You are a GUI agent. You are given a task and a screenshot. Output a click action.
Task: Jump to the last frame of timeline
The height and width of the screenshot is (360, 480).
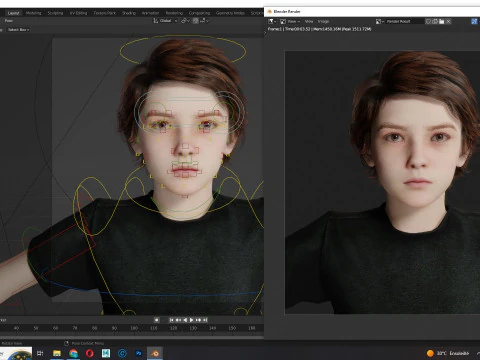tap(205, 320)
